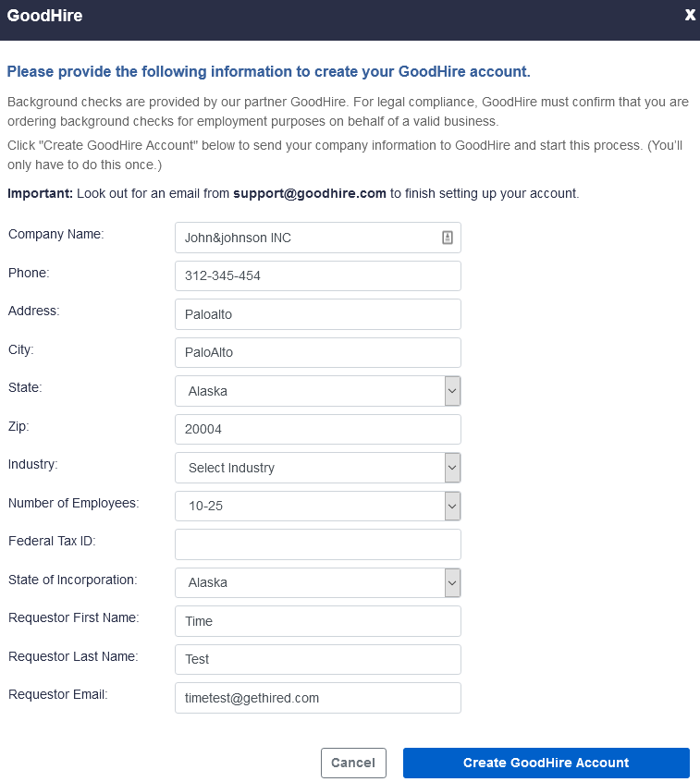This screenshot has width=700, height=782.
Task: Click the GoodHire dialog title
Action: point(44,16)
